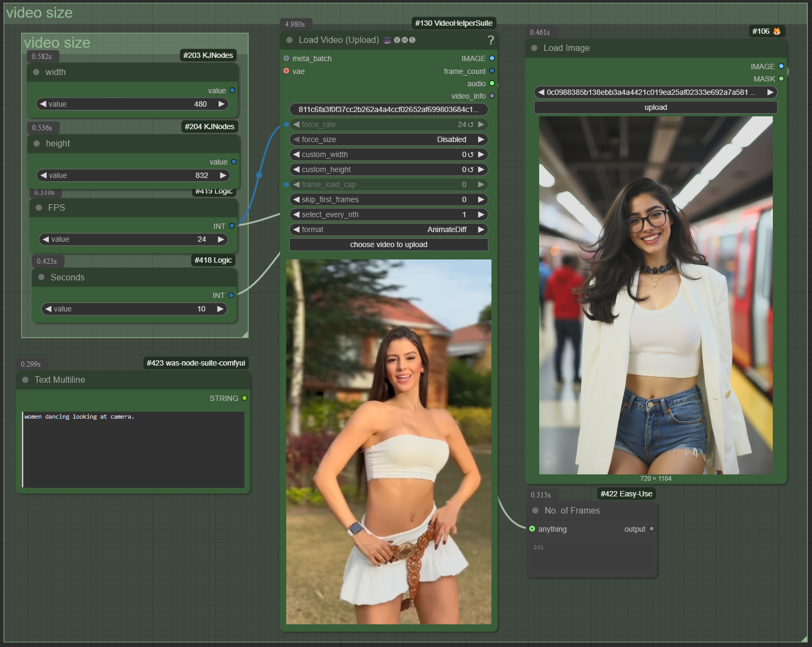Image resolution: width=812 pixels, height=647 pixels.
Task: Decrease Seconds value with the left arrow
Action: pyautogui.click(x=48, y=309)
